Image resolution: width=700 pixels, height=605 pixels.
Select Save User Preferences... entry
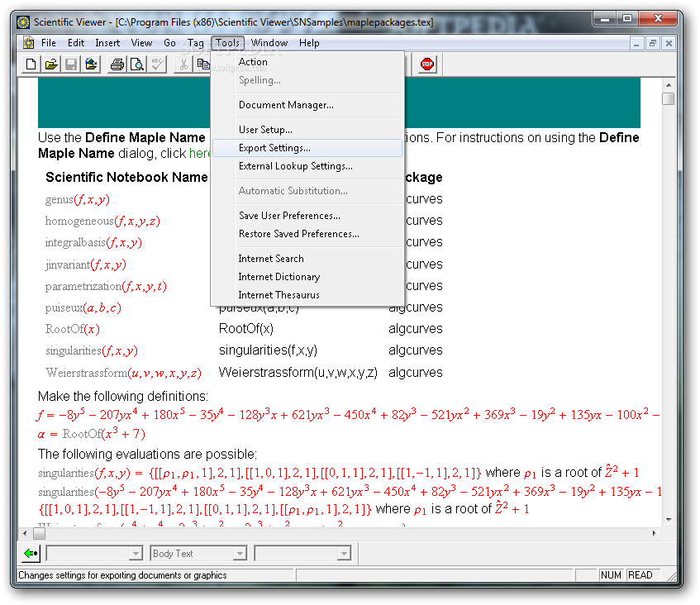click(x=307, y=216)
